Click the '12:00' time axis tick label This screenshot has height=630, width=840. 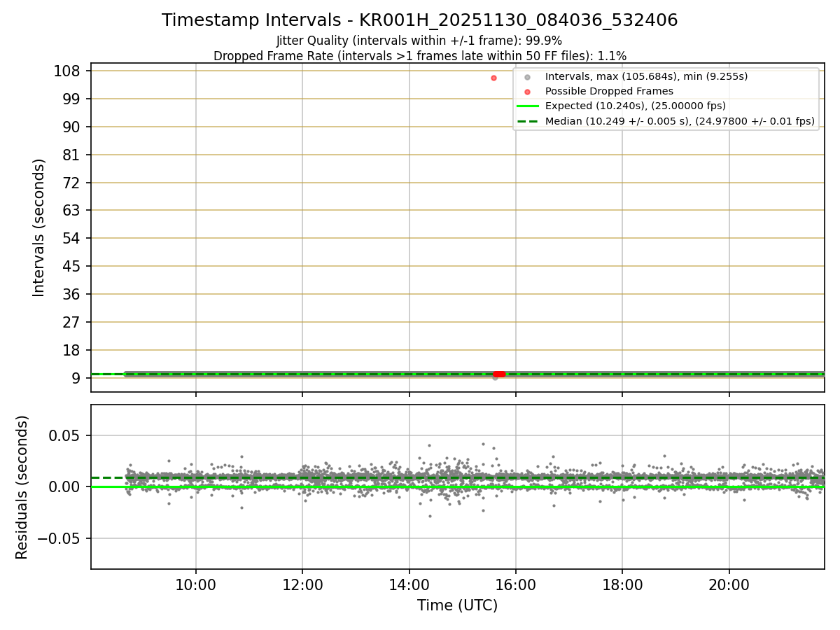pos(302,584)
